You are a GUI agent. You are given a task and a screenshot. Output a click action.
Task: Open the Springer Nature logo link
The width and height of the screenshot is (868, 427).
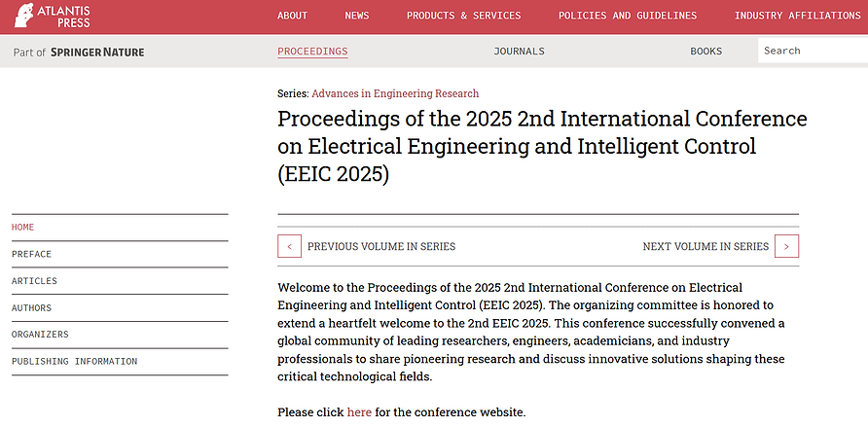96,52
